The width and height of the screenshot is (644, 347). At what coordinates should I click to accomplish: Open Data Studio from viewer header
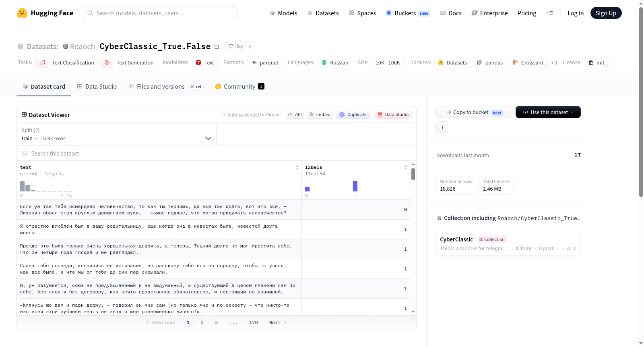(x=392, y=114)
